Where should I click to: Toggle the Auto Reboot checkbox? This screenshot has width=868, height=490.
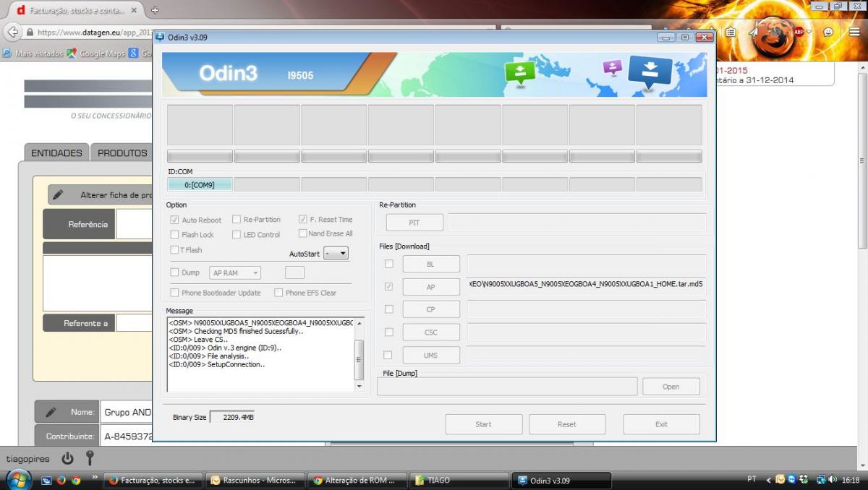pos(174,220)
